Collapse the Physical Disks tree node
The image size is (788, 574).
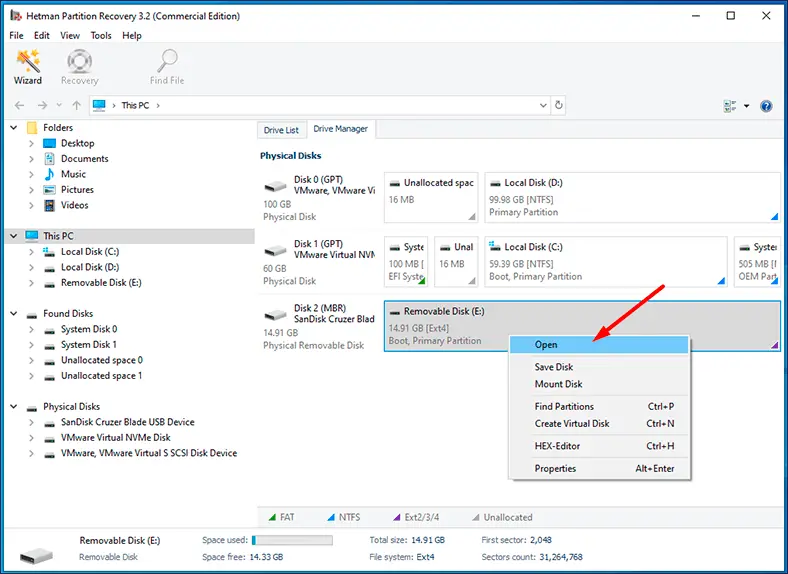(x=14, y=407)
